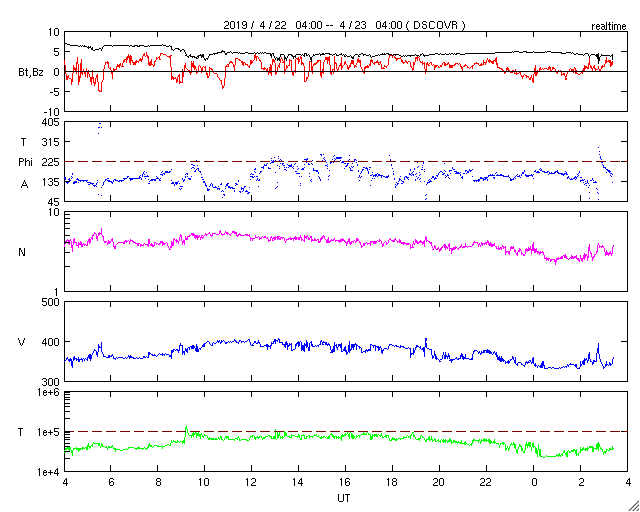Click the 'A' label below Phi

[x=24, y=185]
